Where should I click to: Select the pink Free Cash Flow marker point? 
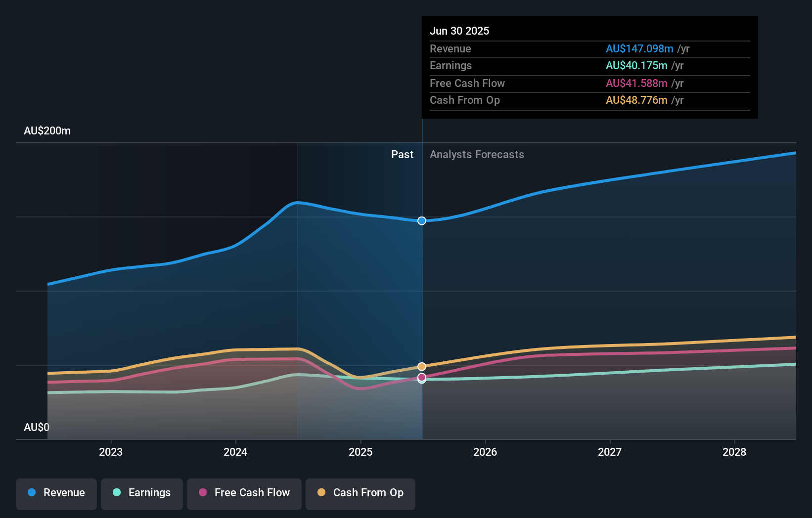(421, 378)
